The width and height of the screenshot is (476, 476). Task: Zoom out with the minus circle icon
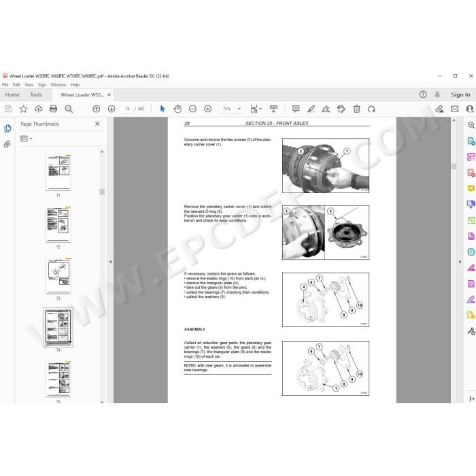[x=192, y=109]
